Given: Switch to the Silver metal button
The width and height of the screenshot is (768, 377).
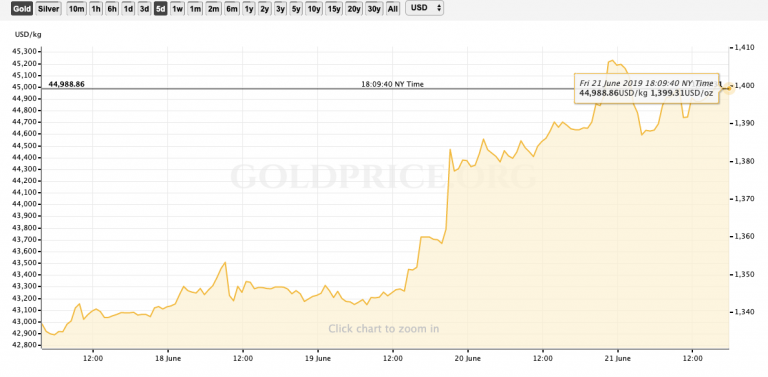Looking at the screenshot, I should click(x=48, y=9).
